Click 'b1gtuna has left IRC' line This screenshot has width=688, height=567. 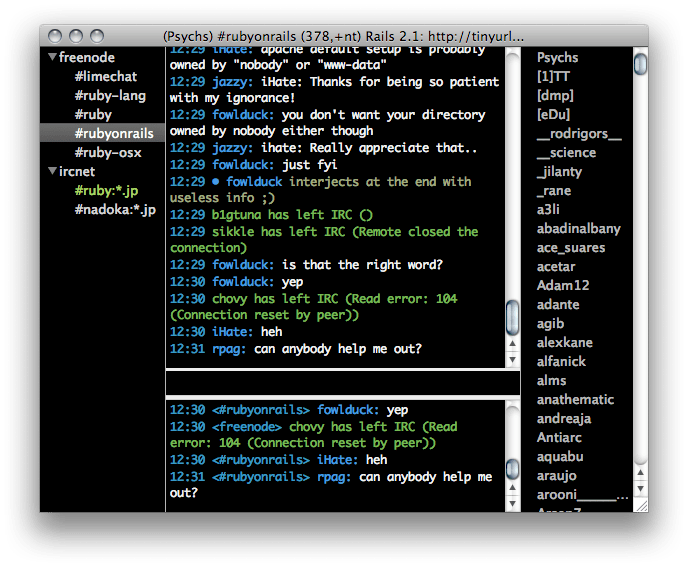(271, 215)
